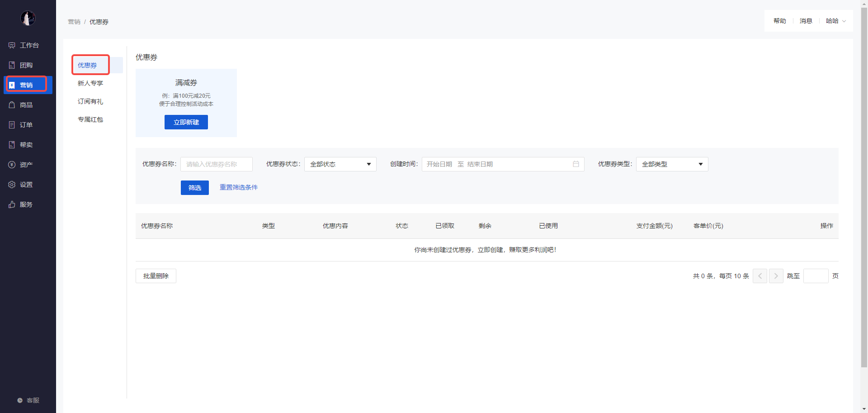The height and width of the screenshot is (413, 868).
Task: Click the 订单 orders icon
Action: click(12, 125)
